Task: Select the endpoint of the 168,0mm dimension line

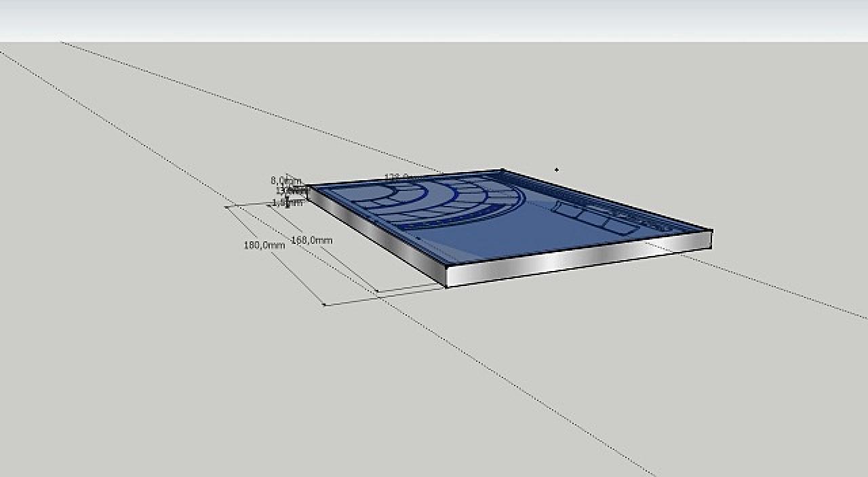Action: point(377,292)
